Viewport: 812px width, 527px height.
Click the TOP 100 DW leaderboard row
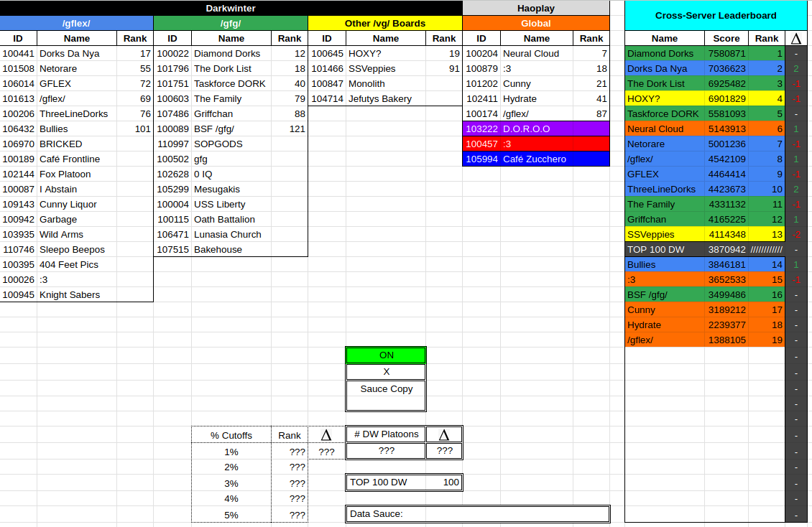tap(706, 250)
